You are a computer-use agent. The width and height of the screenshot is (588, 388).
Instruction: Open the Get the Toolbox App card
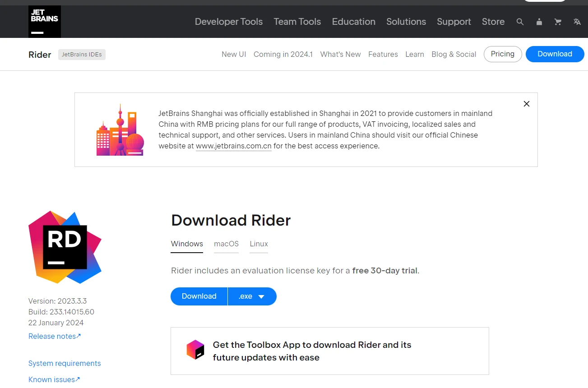tap(330, 351)
